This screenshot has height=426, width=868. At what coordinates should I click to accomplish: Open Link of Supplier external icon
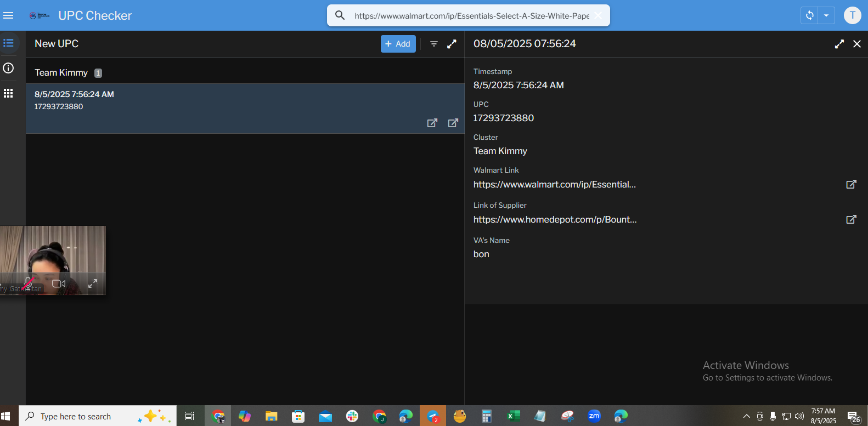[851, 219]
